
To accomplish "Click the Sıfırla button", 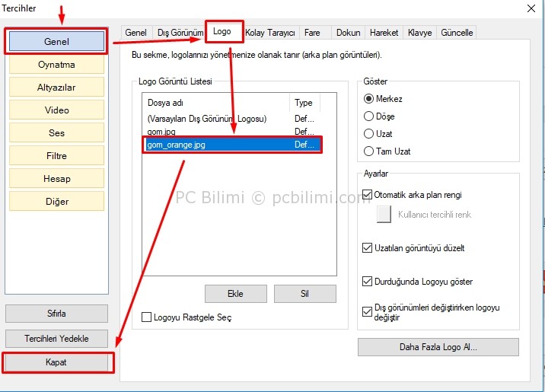I will tap(56, 314).
